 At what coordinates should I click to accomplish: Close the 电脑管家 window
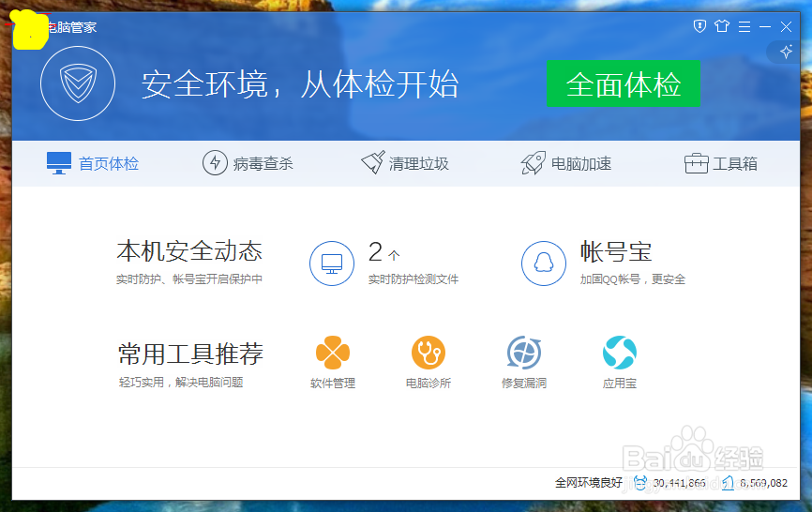point(786,26)
